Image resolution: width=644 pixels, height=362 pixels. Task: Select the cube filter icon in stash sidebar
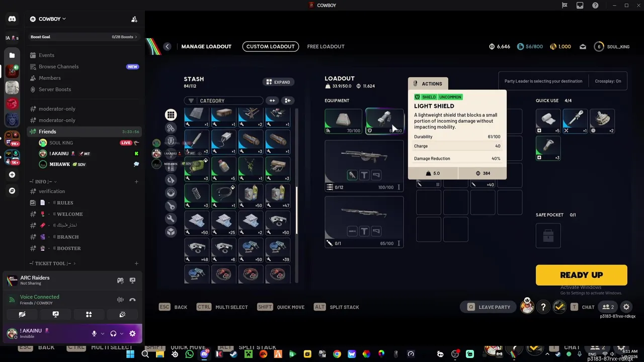tap(171, 232)
